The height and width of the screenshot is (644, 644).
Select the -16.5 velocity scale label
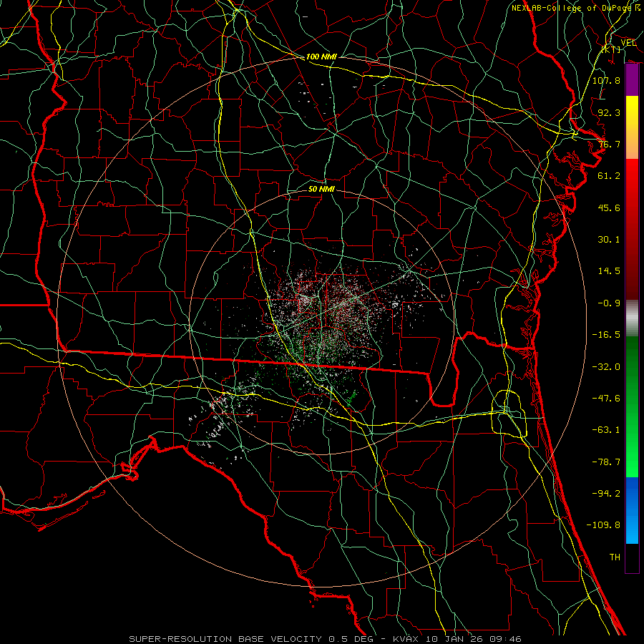click(606, 335)
